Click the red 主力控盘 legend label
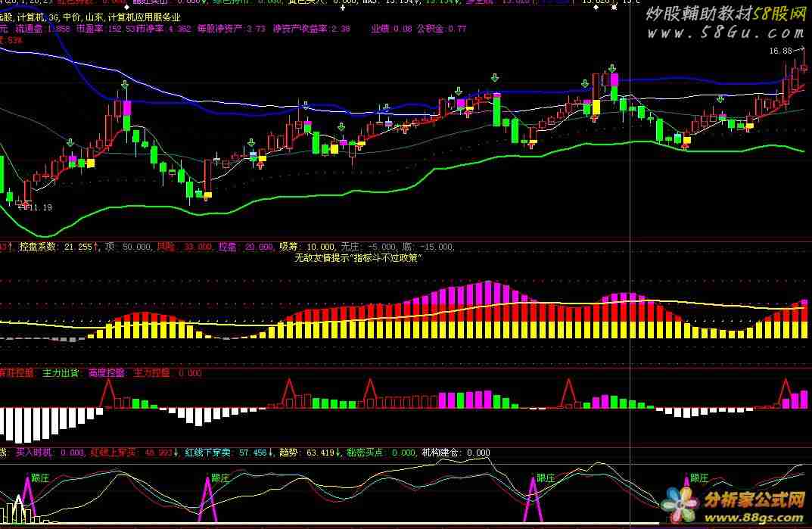This screenshot has height=529, width=812. [x=152, y=373]
